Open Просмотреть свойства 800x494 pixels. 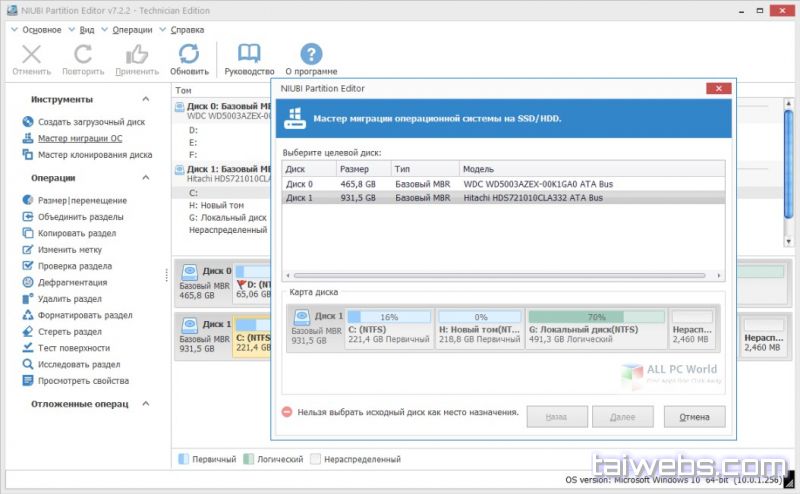point(83,380)
